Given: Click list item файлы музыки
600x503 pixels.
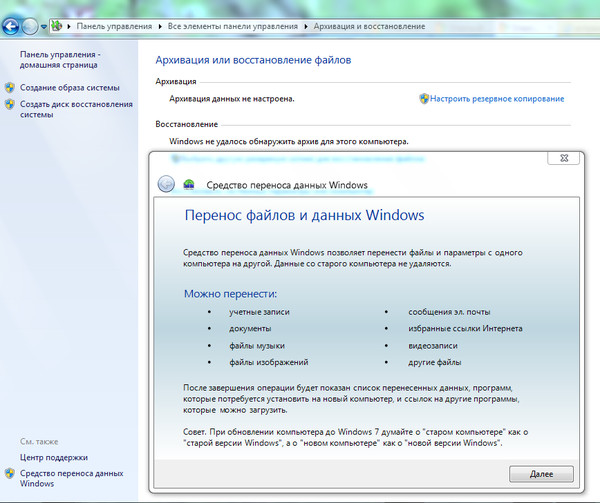Looking at the screenshot, I should [257, 346].
